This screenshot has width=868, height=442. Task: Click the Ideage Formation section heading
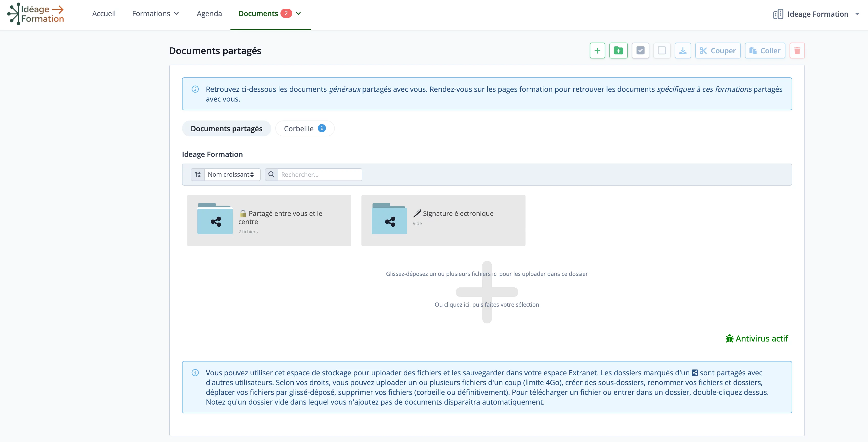point(212,154)
